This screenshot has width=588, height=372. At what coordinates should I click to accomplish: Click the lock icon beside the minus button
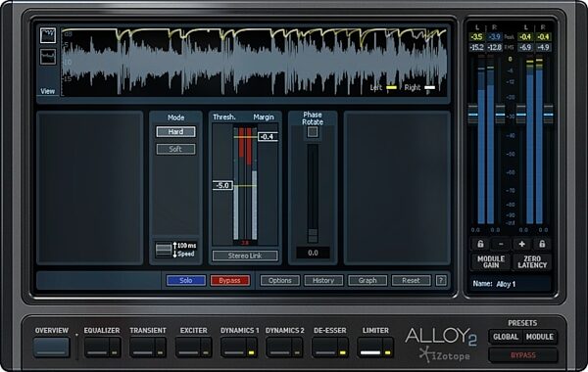click(480, 245)
